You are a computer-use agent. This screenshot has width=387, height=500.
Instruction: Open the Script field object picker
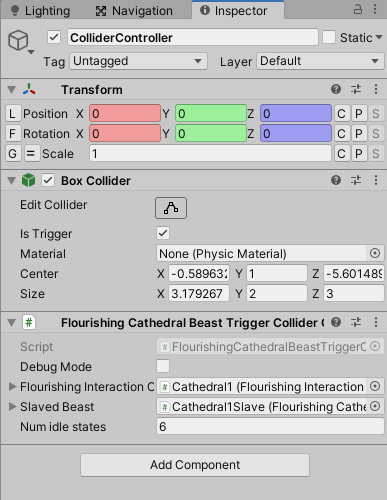pos(375,346)
